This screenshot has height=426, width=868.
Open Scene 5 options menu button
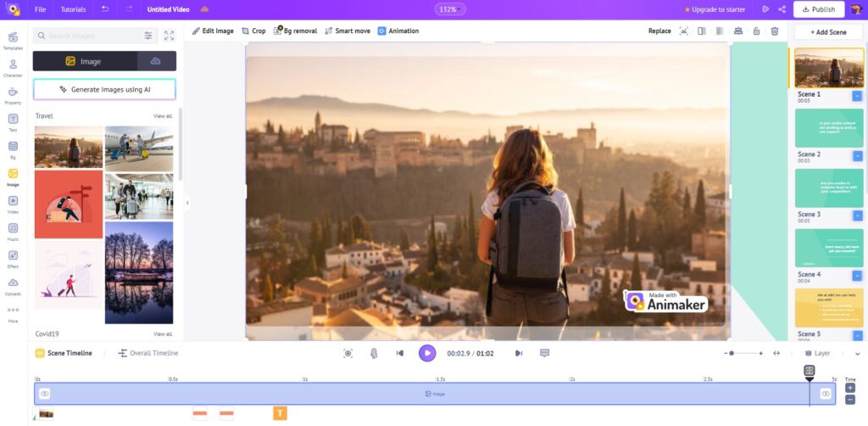pyautogui.click(x=857, y=335)
